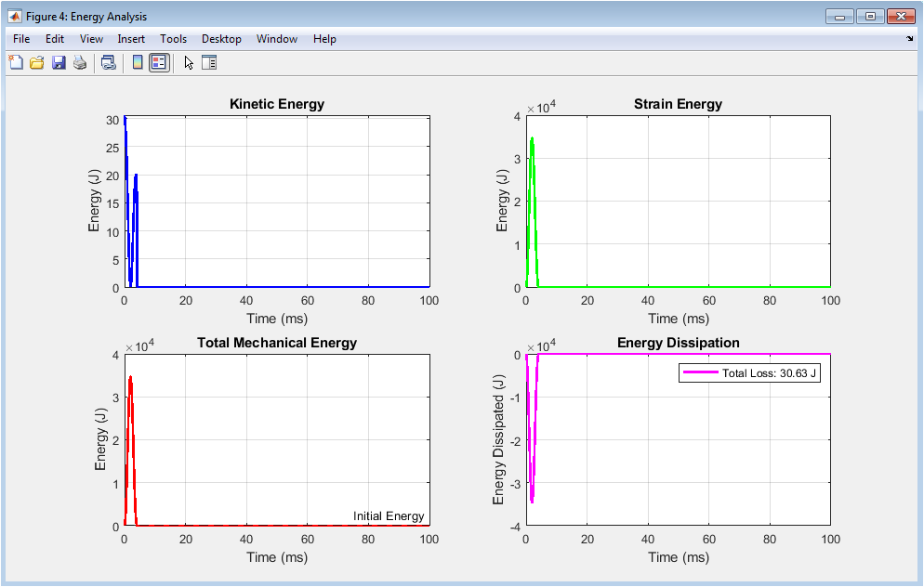Click the Link Plot toolbar icon

[x=109, y=63]
